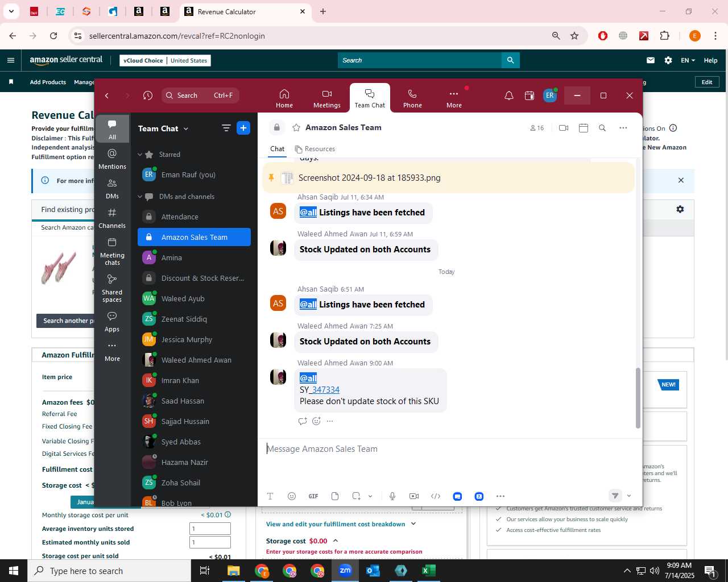
Task: Open the Zoom calendar icon in header
Action: (530, 95)
